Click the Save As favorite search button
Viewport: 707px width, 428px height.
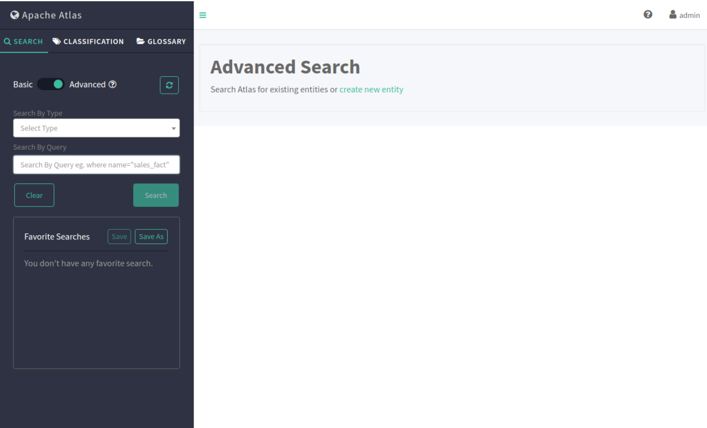pos(151,237)
